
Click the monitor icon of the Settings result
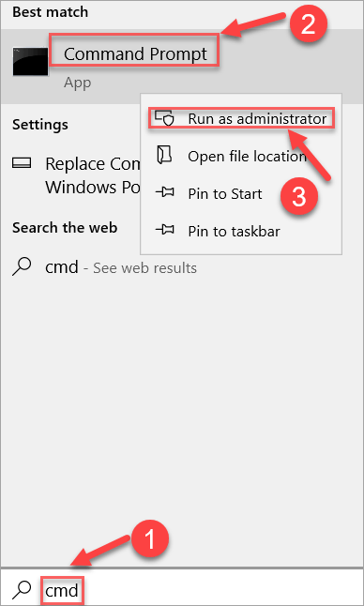22,163
